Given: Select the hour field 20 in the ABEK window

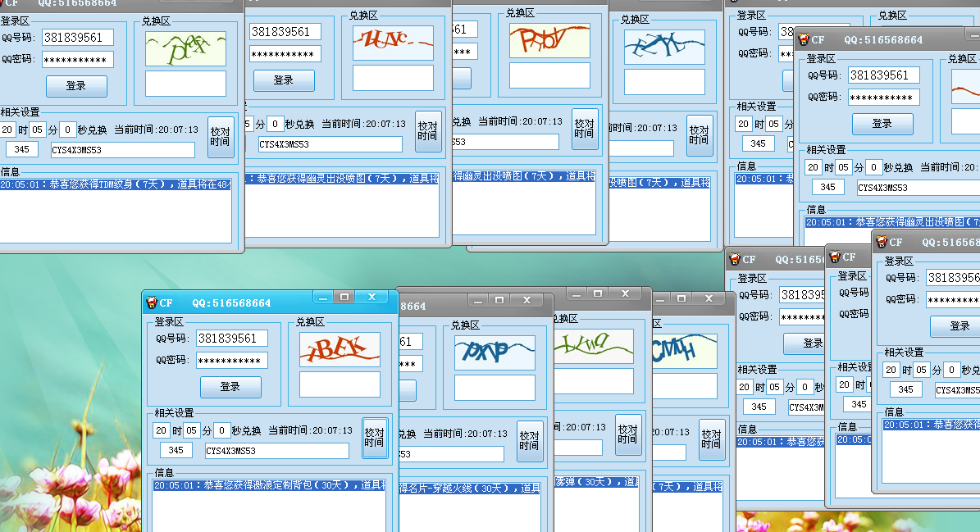Looking at the screenshot, I should pyautogui.click(x=162, y=430).
